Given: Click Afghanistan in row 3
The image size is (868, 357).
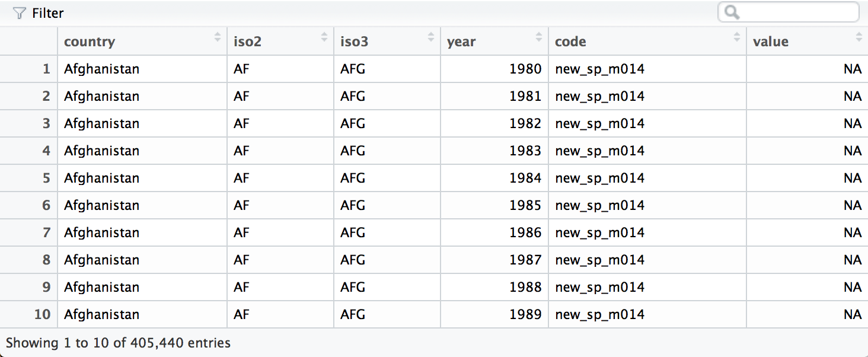Looking at the screenshot, I should 101,123.
